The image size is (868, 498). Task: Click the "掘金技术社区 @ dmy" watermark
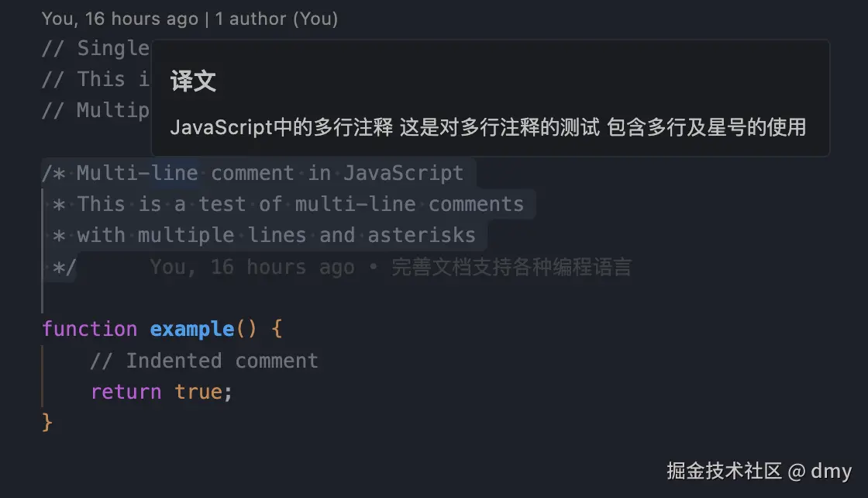click(759, 470)
